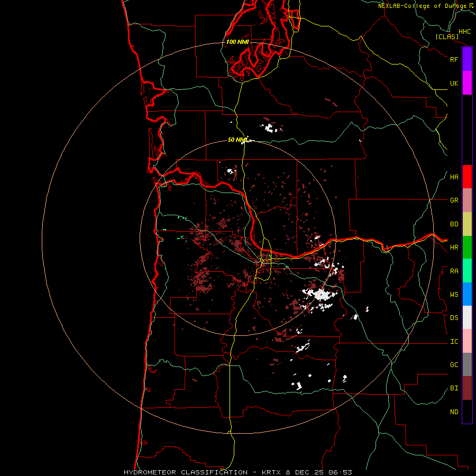Click the 'HR' legend label
Viewport: 476px width, 476px height.
coord(454,248)
